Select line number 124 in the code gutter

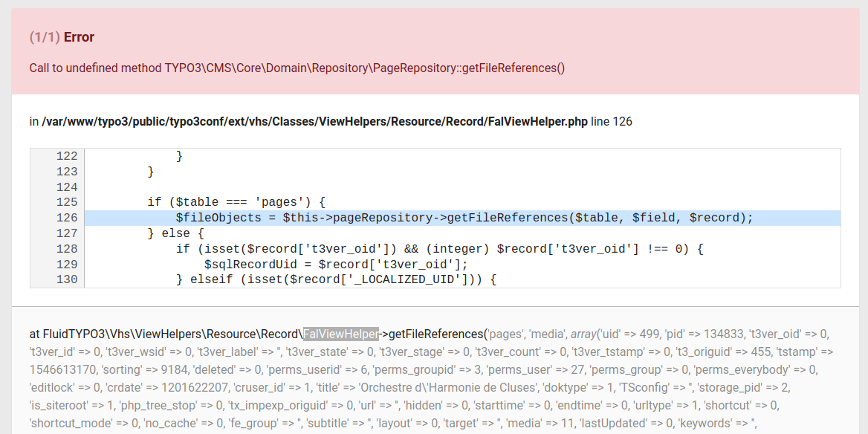(66, 187)
